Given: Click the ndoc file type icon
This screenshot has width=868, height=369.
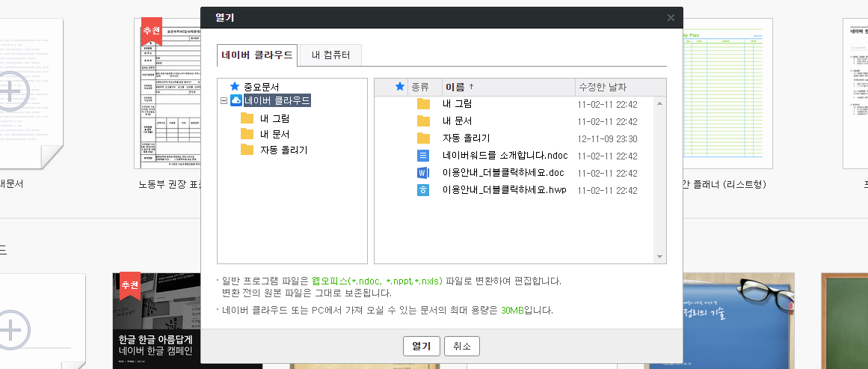Looking at the screenshot, I should point(423,156).
